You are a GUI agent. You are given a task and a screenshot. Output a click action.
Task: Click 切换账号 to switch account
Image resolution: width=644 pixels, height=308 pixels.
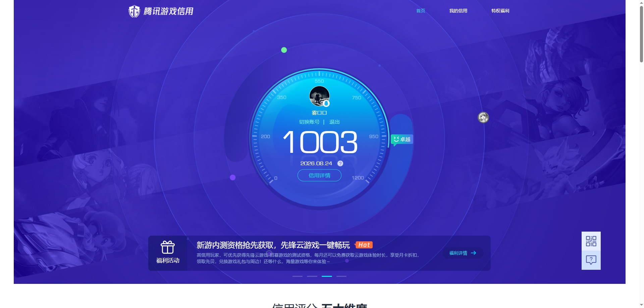(309, 122)
